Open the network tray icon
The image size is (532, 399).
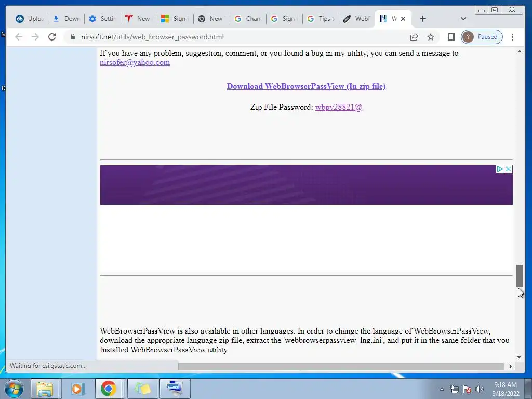coord(454,389)
